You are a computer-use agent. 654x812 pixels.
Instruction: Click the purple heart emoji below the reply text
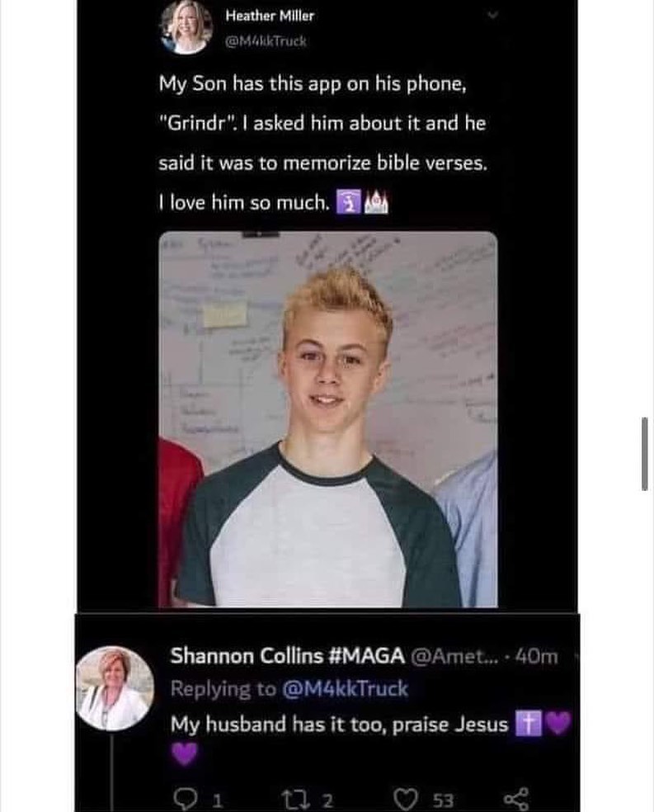click(184, 754)
